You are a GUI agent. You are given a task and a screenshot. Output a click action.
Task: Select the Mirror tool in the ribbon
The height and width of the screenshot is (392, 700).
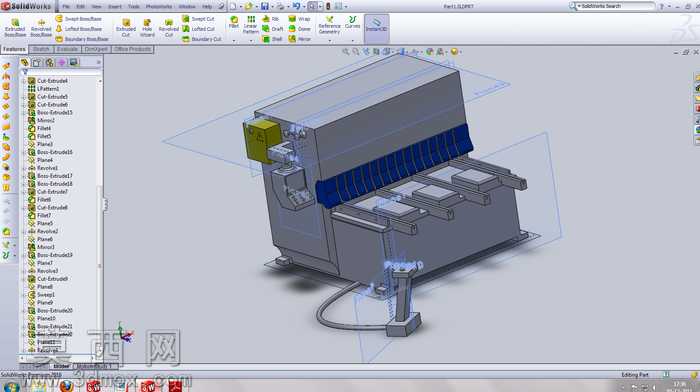click(x=299, y=39)
